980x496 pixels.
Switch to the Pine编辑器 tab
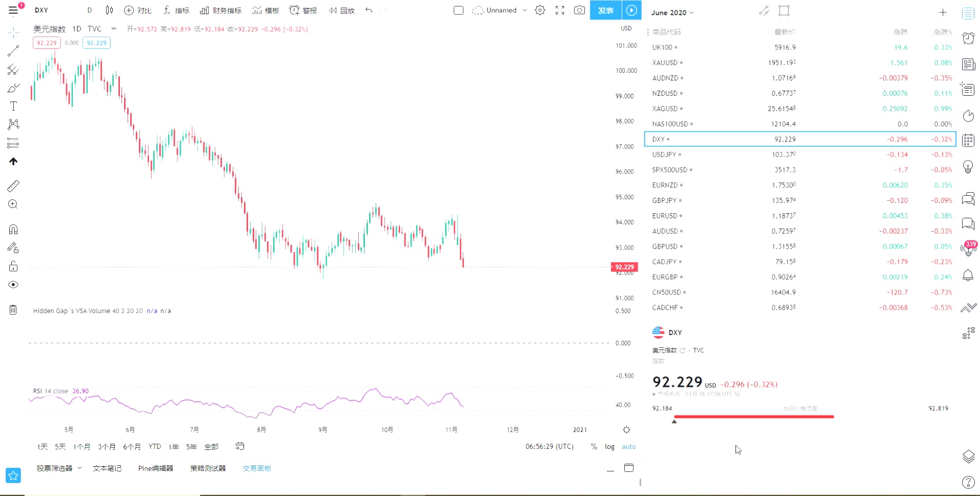[x=156, y=468]
